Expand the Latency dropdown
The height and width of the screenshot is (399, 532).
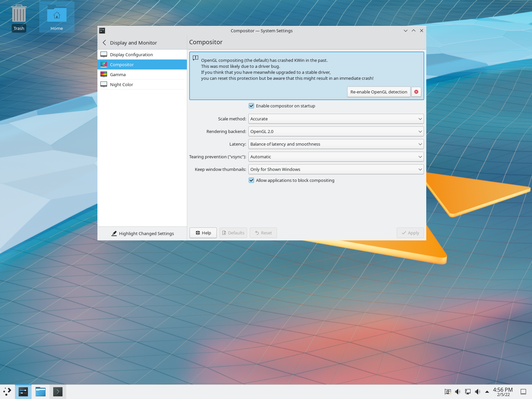click(336, 144)
